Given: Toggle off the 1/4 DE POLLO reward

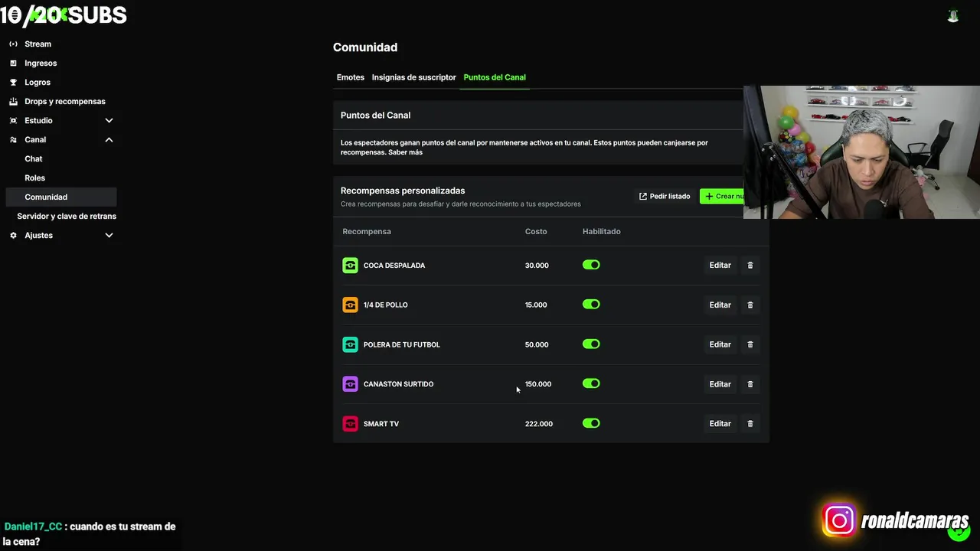Looking at the screenshot, I should pos(591,305).
